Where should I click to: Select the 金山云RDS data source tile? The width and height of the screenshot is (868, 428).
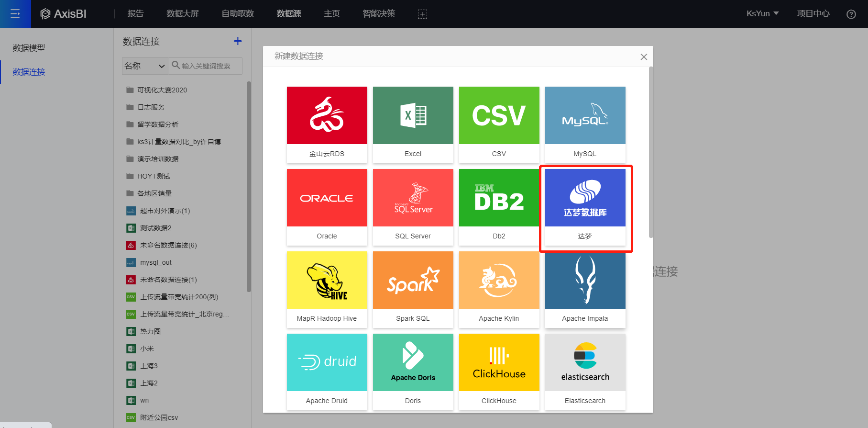point(327,125)
